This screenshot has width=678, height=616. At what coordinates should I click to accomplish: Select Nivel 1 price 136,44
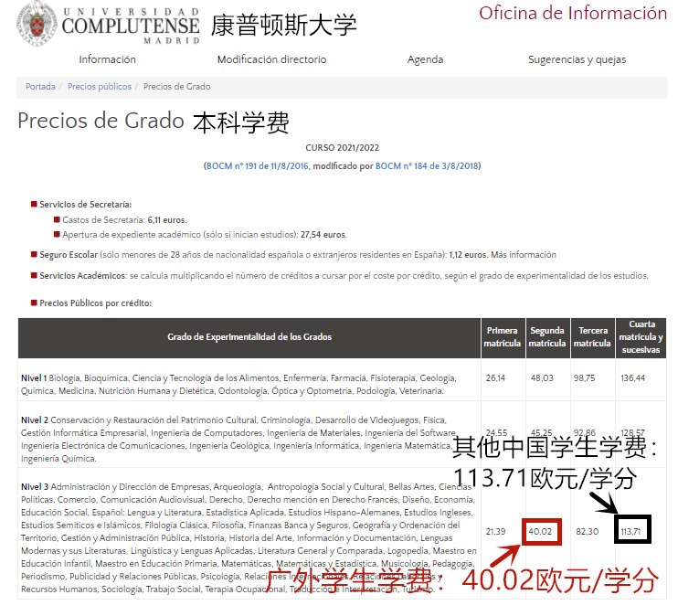(x=632, y=378)
